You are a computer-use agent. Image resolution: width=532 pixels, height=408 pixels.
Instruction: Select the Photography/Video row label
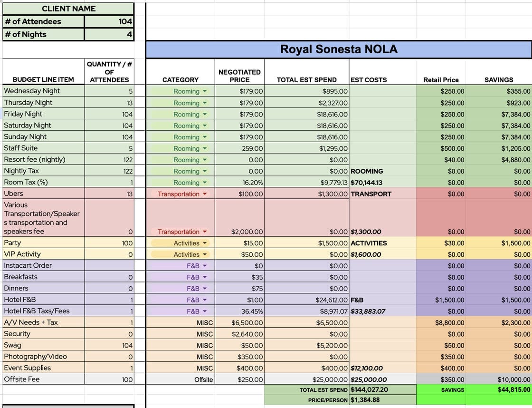[x=43, y=356]
